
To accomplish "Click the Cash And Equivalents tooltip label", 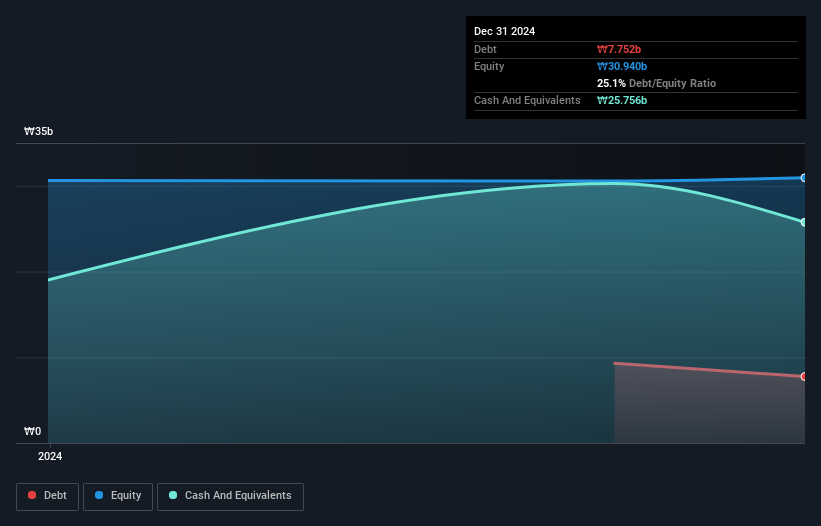I will (x=527, y=100).
